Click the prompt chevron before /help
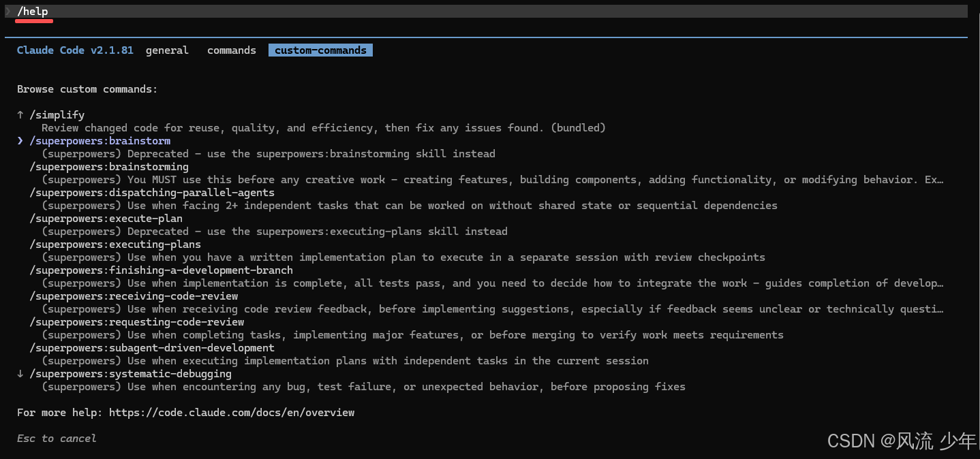 (8, 11)
